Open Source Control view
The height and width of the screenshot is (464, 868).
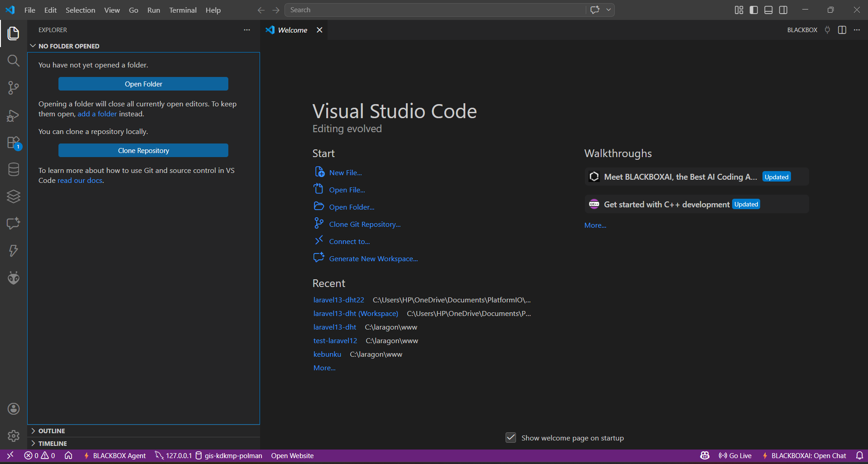(14, 88)
